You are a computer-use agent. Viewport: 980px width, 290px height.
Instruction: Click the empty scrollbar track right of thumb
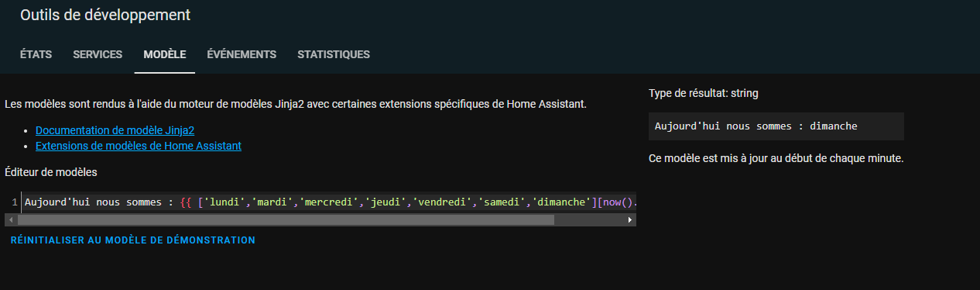pos(590,219)
